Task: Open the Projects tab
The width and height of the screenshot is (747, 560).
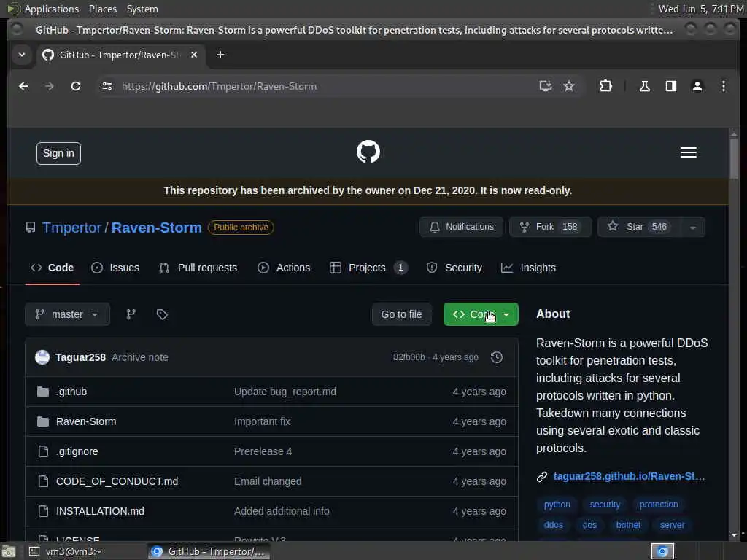Action: 368,268
